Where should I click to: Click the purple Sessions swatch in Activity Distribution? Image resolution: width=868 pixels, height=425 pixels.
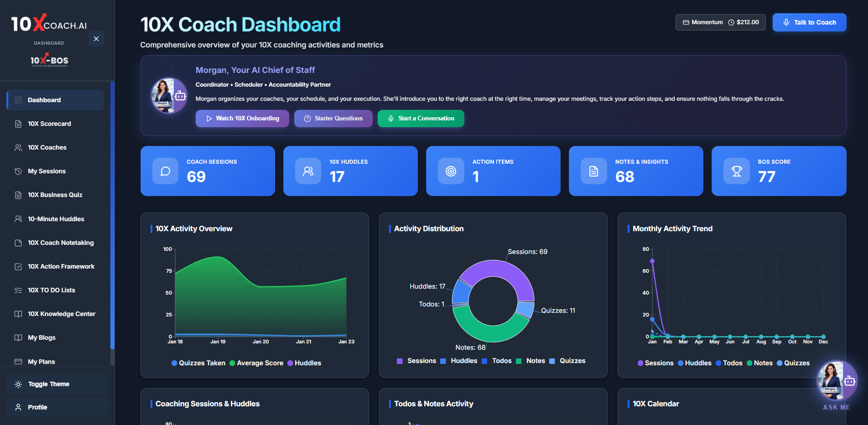[x=400, y=361]
